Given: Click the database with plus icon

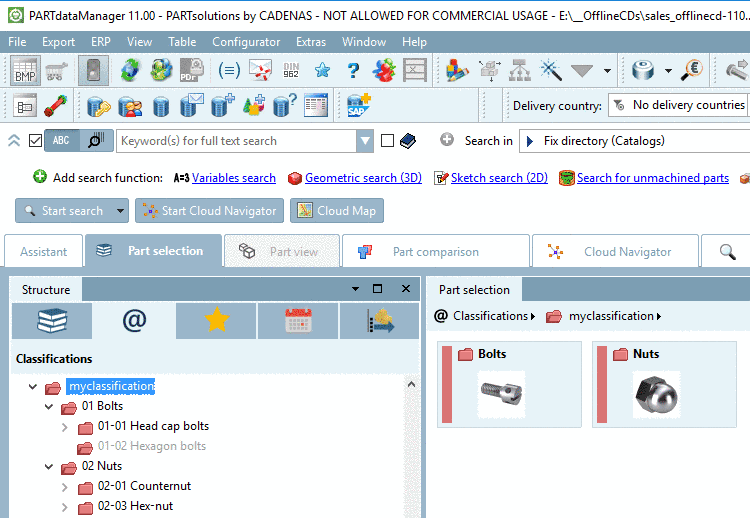Looking at the screenshot, I should pyautogui.click(x=222, y=105).
